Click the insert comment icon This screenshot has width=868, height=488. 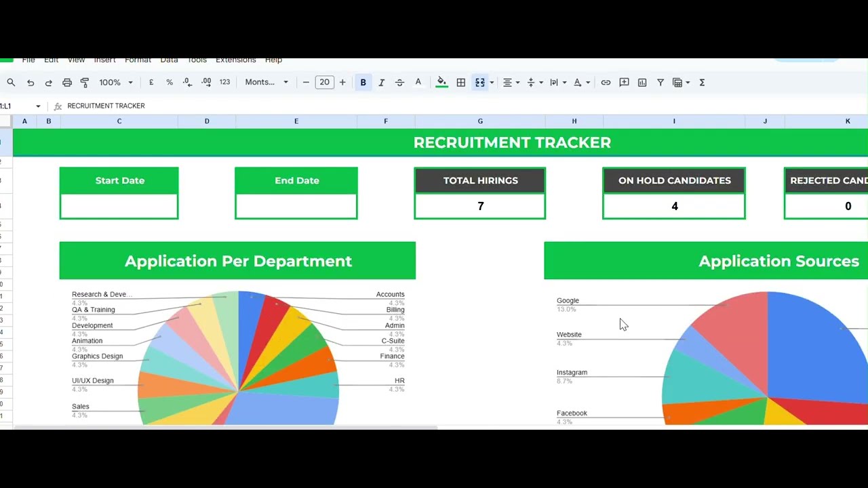coord(624,83)
